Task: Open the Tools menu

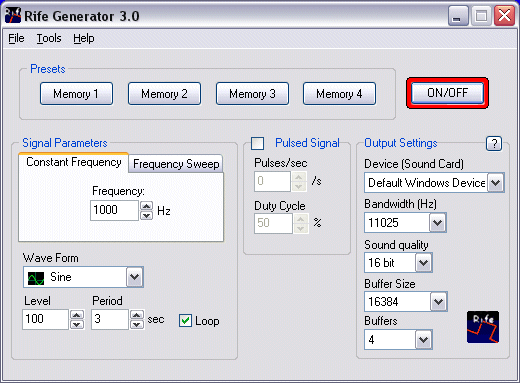Action: (x=49, y=38)
